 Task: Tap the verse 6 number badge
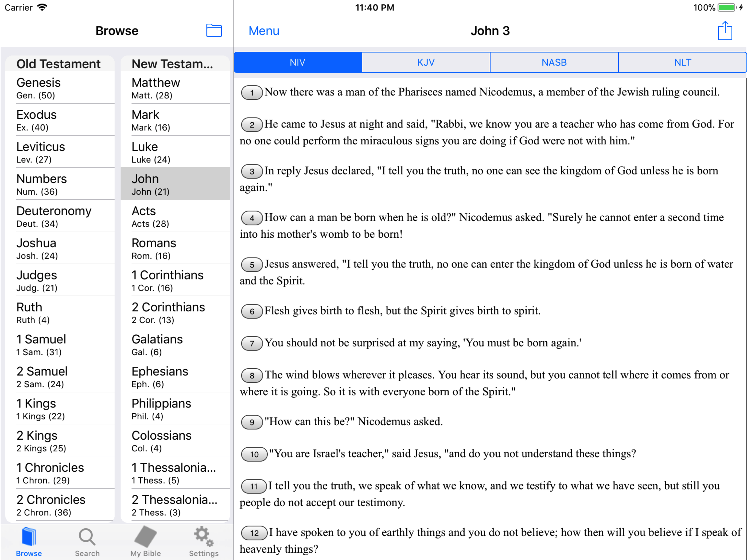[252, 311]
